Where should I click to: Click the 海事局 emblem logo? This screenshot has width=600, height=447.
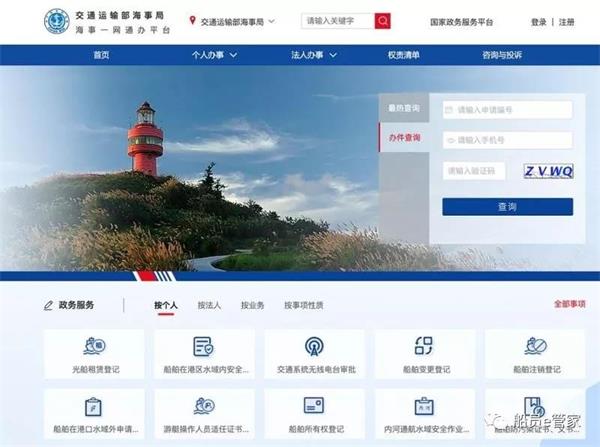click(x=58, y=21)
